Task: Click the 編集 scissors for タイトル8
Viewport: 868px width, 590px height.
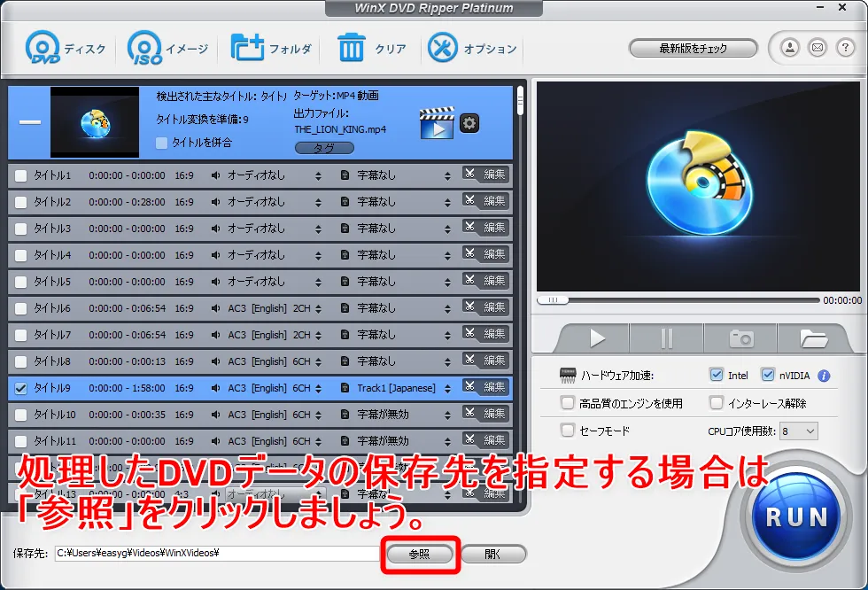Action: [485, 361]
